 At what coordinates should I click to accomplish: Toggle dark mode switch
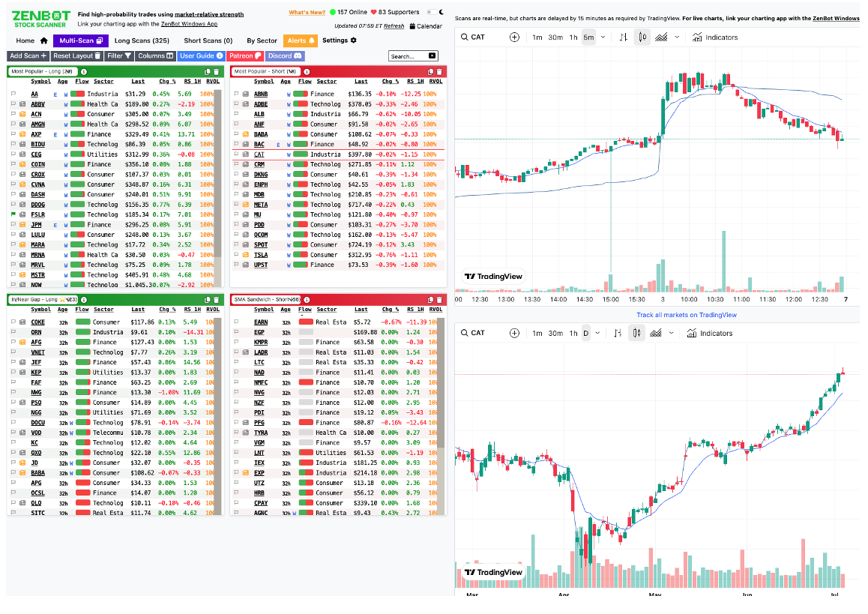click(431, 12)
